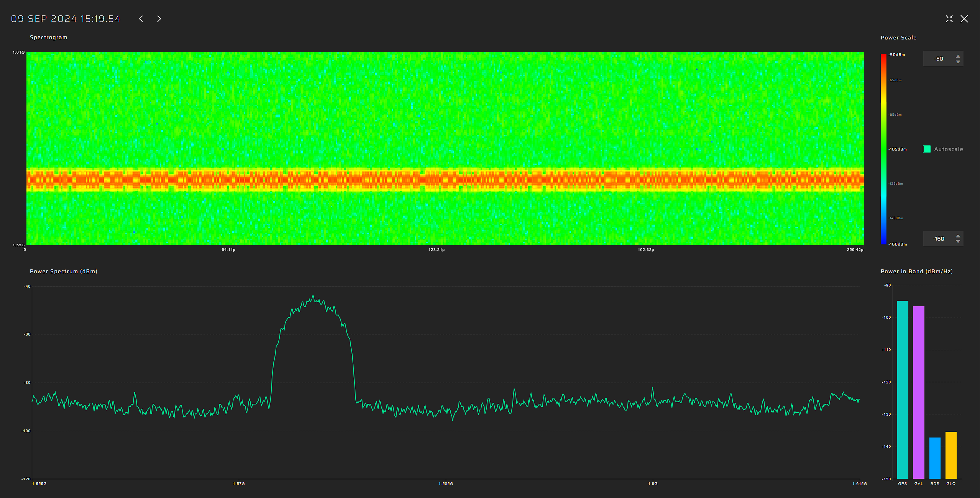Viewport: 980px width, 498px height.
Task: Toggle the Autoscale checkbox
Action: point(927,149)
